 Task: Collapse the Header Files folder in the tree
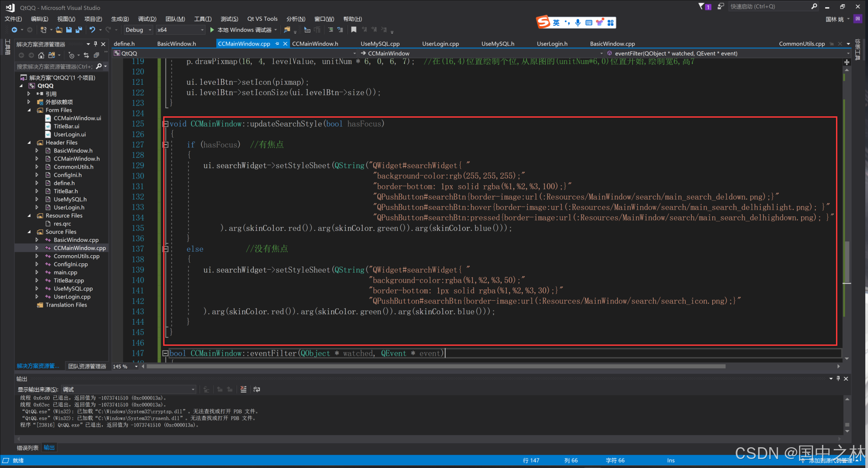click(29, 142)
